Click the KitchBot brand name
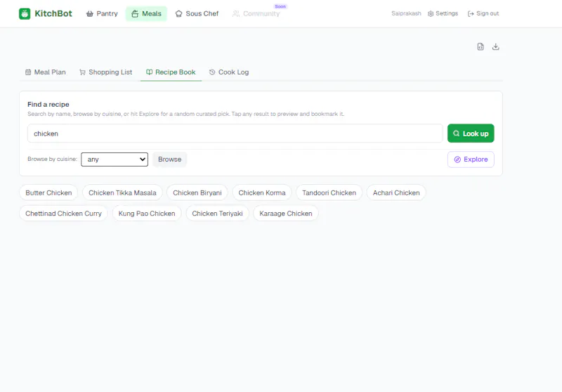Viewport: 562px width, 392px height. [x=53, y=13]
